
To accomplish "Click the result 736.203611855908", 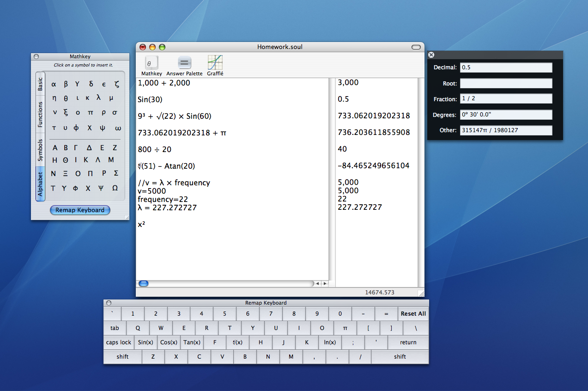I will point(374,133).
